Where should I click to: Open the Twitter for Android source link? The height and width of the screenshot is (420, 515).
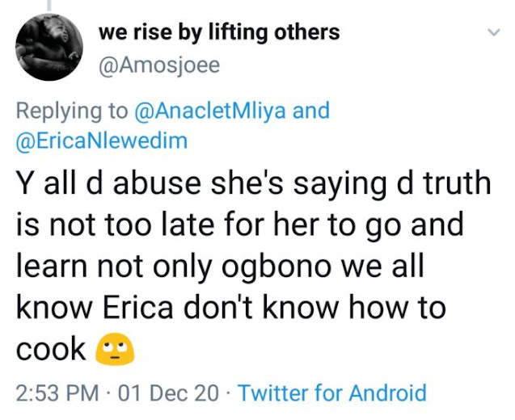332,393
